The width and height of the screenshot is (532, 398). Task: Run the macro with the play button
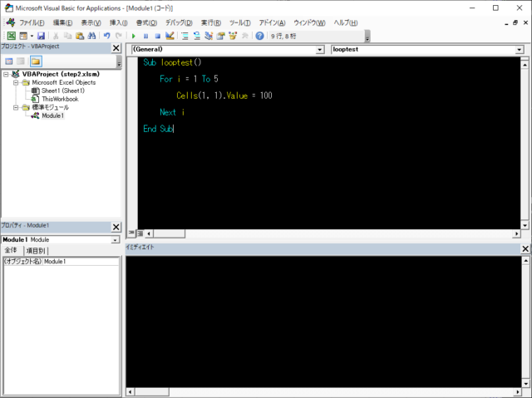134,37
